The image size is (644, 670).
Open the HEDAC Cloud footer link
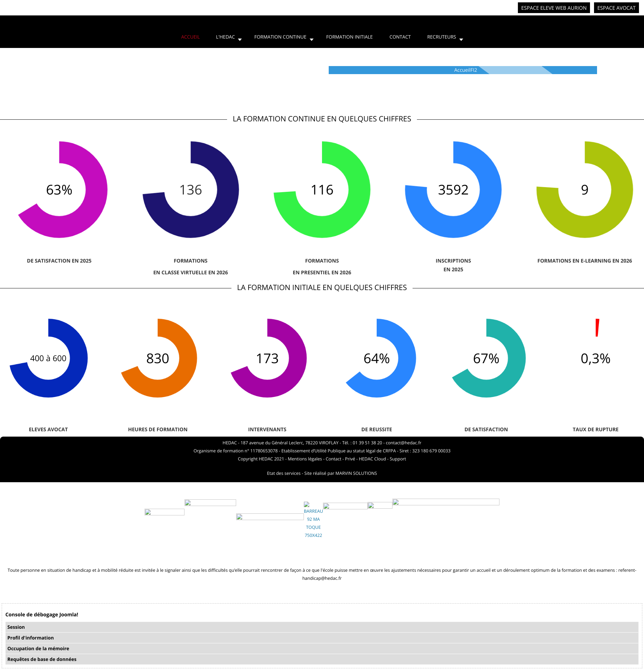372,459
